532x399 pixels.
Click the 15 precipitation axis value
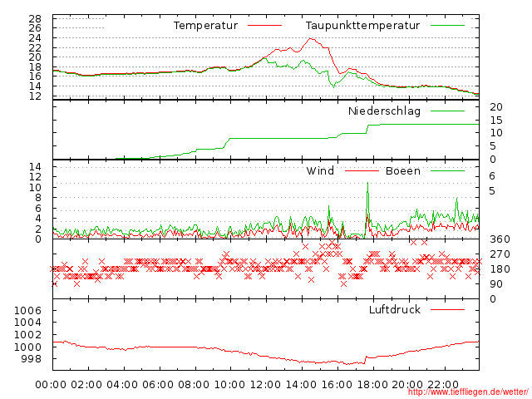pos(496,120)
